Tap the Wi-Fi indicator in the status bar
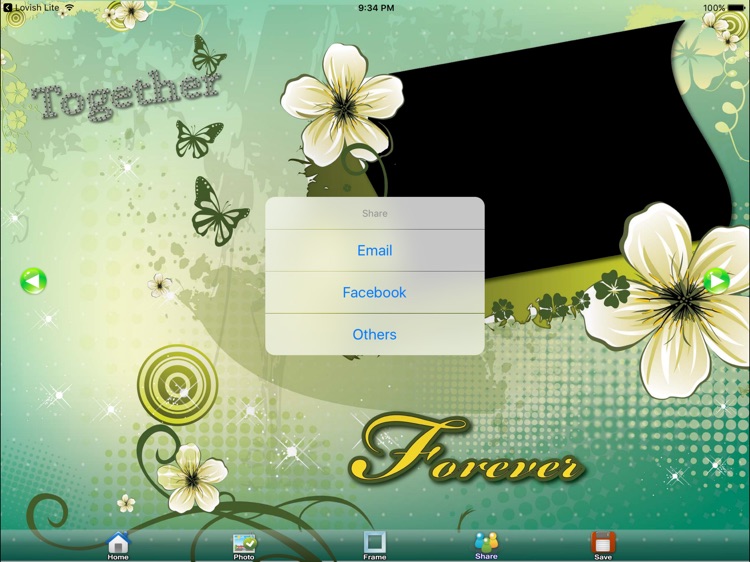 click(70, 8)
